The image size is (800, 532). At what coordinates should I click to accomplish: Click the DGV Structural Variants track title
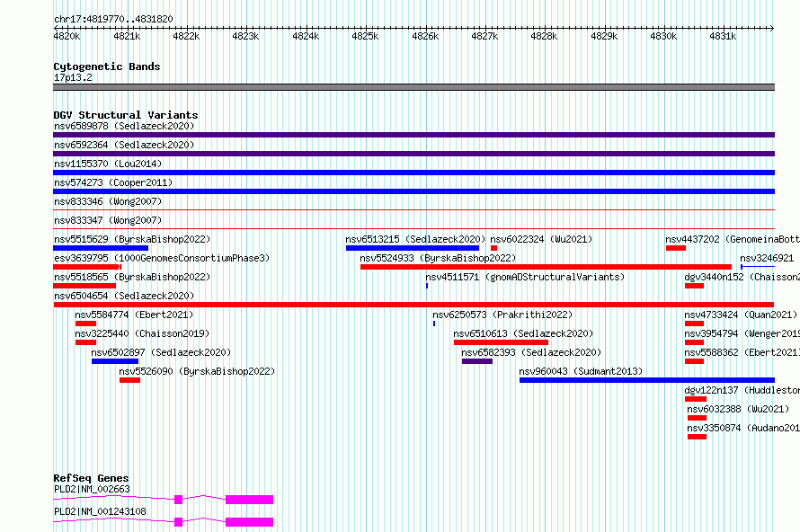tap(126, 115)
